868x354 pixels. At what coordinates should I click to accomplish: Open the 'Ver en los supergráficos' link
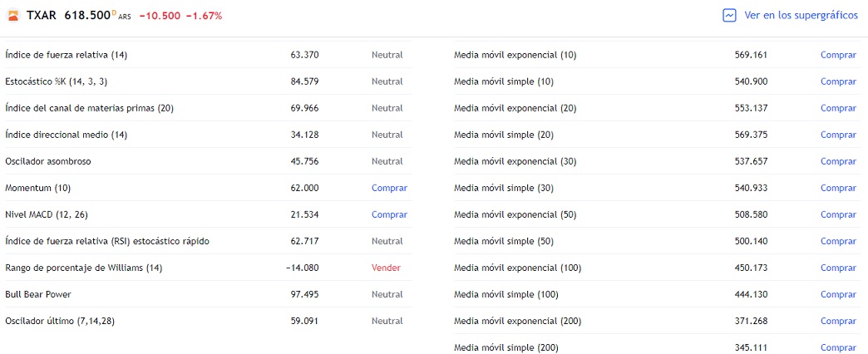point(801,15)
